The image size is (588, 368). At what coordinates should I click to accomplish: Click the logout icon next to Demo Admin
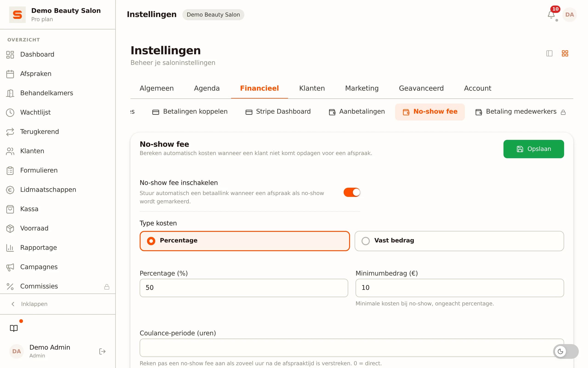(102, 351)
